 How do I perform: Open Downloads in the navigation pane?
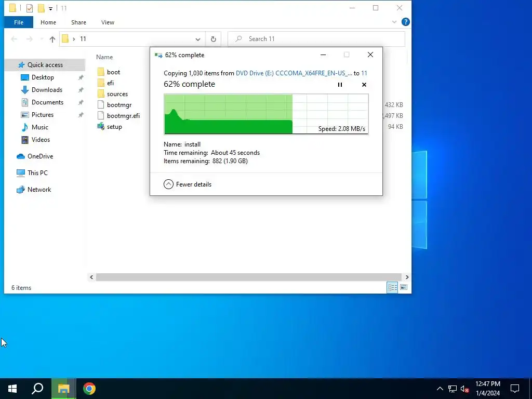[47, 90]
